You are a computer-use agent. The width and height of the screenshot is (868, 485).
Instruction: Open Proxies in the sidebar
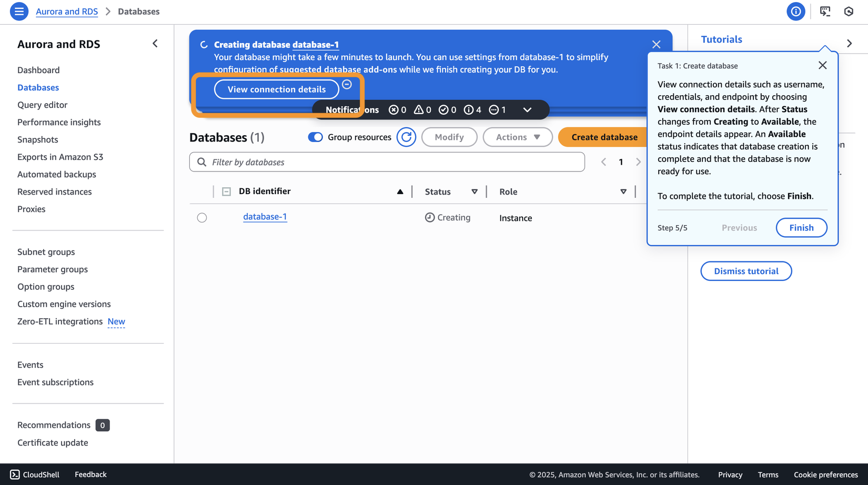(32, 209)
